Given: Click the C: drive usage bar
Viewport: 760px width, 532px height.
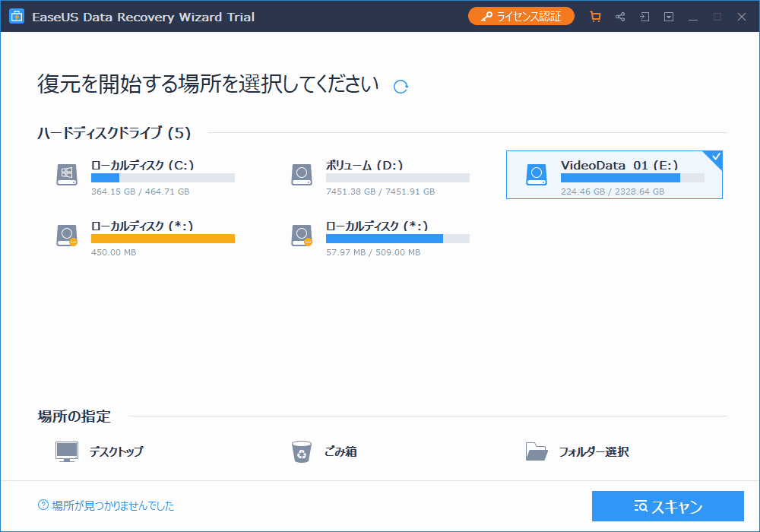Looking at the screenshot, I should tap(163, 178).
